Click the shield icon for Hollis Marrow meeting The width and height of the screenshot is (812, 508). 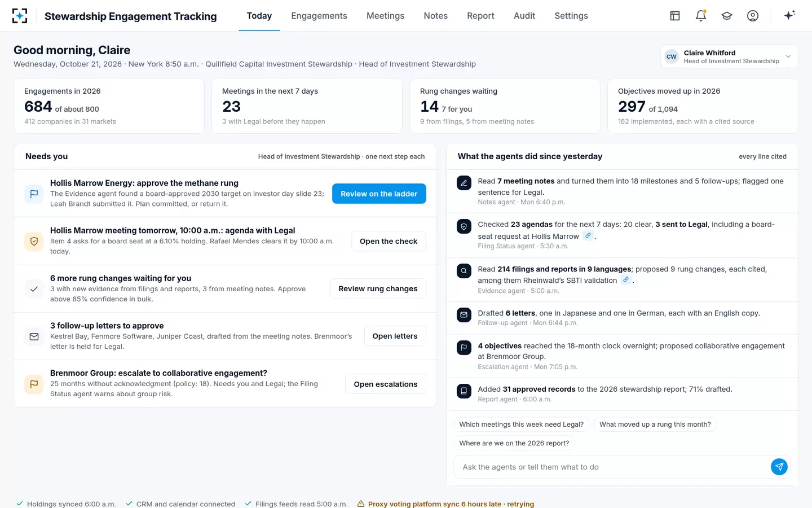34,241
